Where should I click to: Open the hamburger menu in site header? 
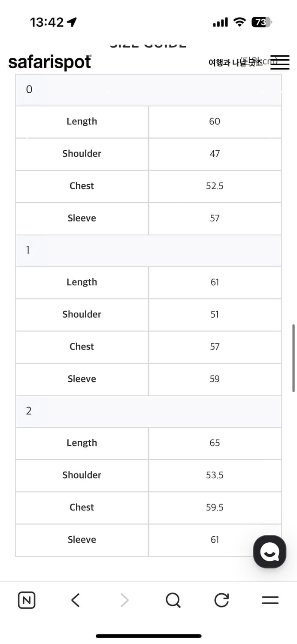(280, 63)
